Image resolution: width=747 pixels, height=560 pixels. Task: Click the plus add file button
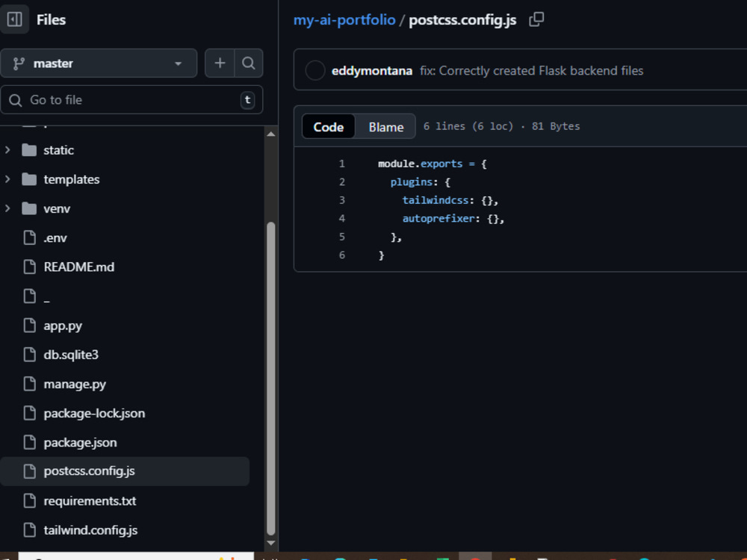click(220, 63)
